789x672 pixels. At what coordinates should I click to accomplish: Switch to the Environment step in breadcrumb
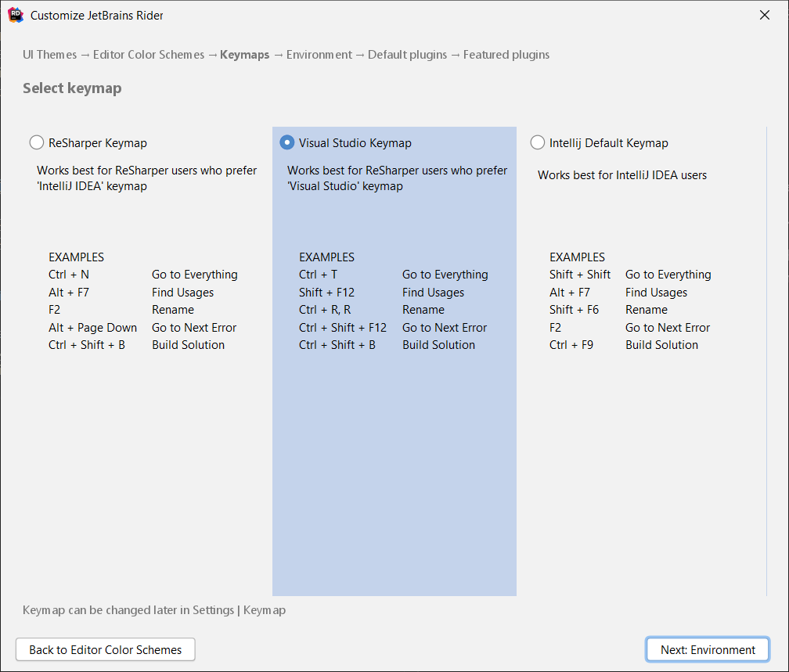[319, 55]
